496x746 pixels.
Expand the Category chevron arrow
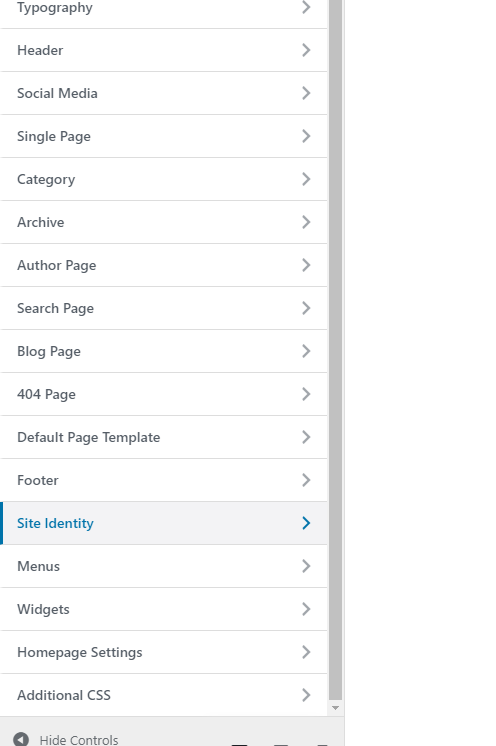[306, 179]
